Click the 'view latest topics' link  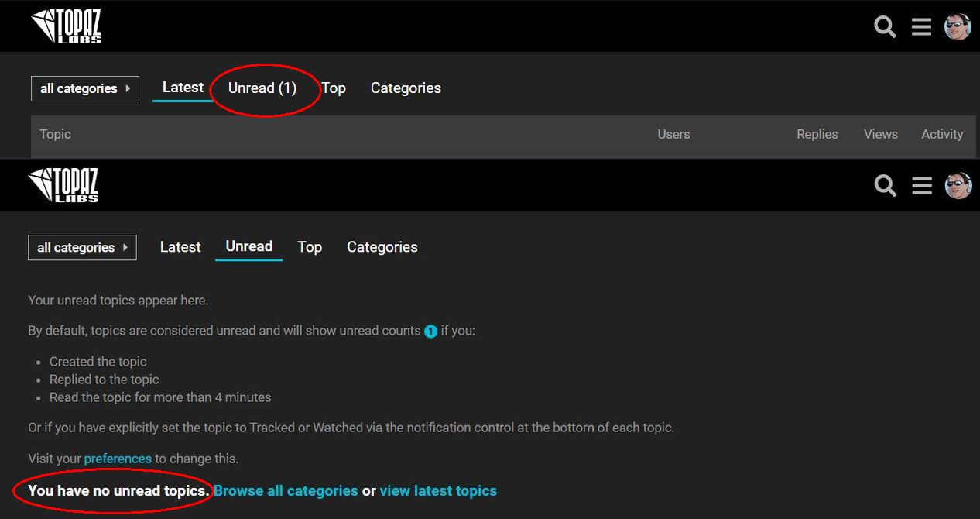pyautogui.click(x=438, y=491)
